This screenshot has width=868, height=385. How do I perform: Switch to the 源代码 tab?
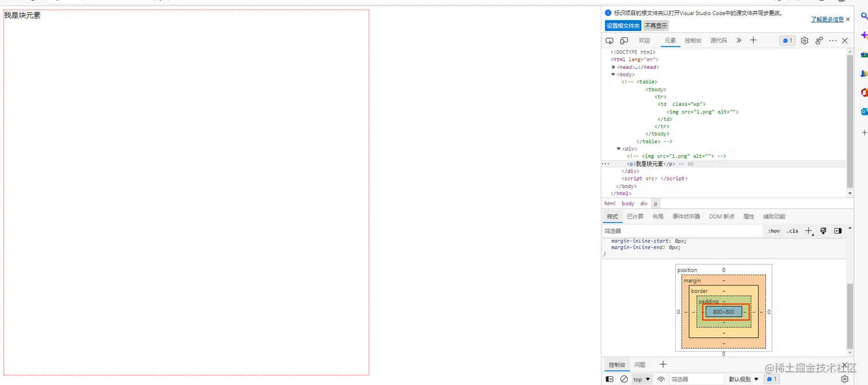pos(719,41)
